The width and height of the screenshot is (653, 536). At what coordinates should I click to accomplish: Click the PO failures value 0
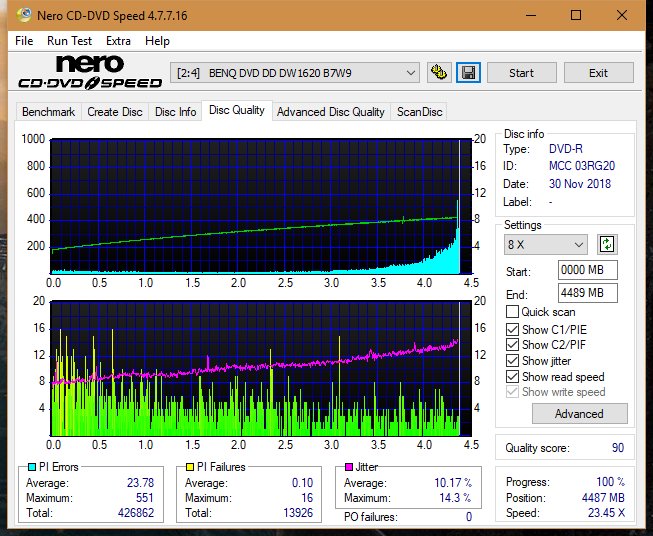[469, 517]
